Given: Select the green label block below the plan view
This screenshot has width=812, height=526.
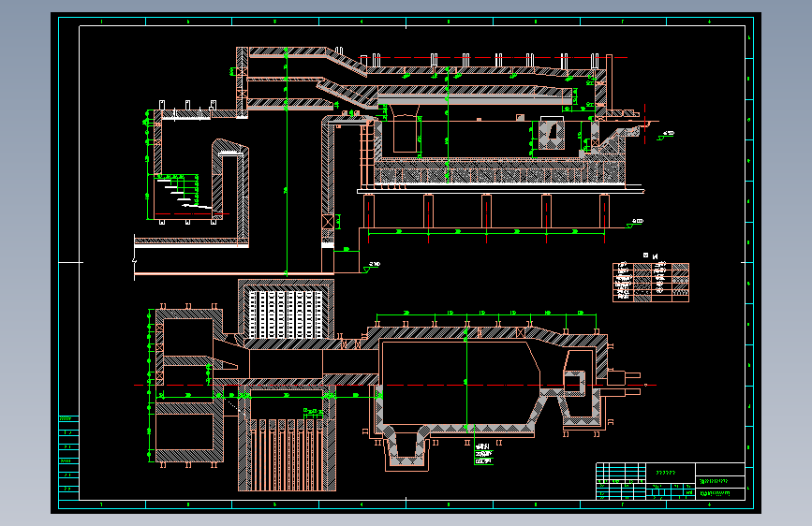Looking at the screenshot, I should click(483, 454).
